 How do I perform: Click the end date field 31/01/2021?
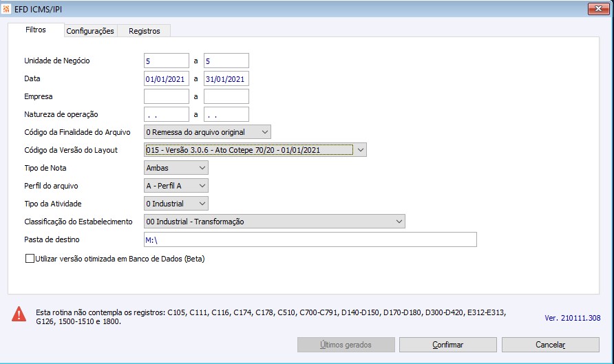[x=226, y=78]
